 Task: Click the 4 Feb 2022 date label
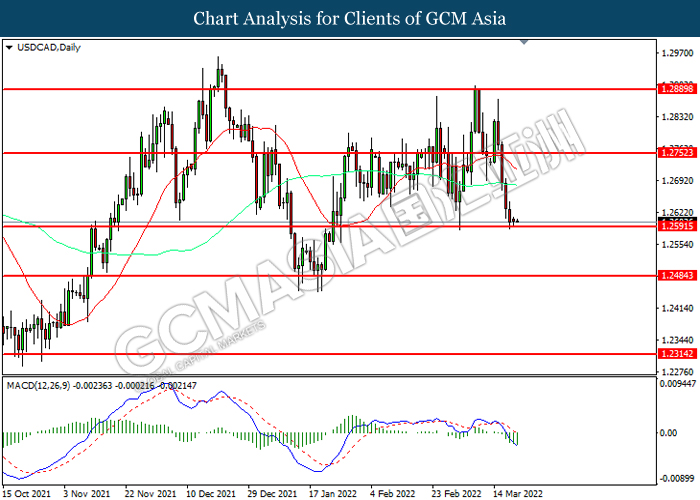(393, 493)
